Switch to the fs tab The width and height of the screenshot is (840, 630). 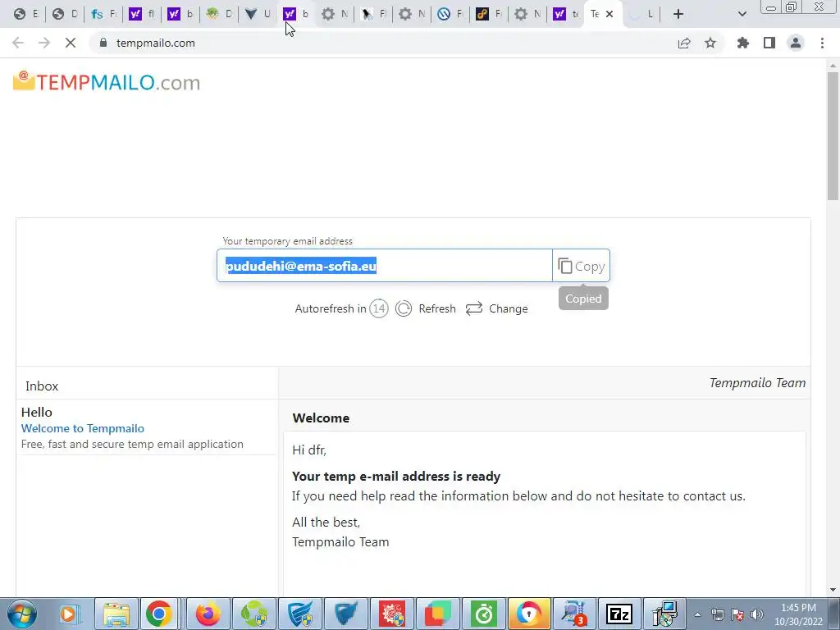click(103, 15)
